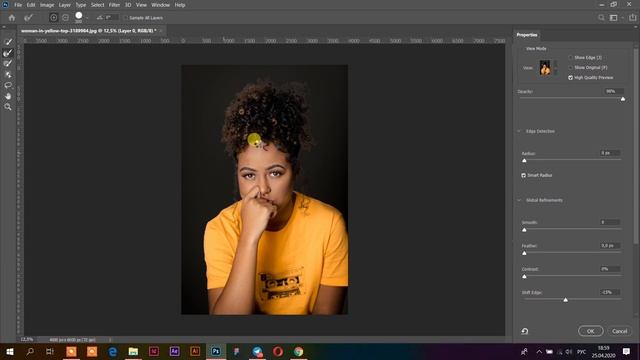
Task: Open Illustrator from the taskbar
Action: [x=195, y=351]
